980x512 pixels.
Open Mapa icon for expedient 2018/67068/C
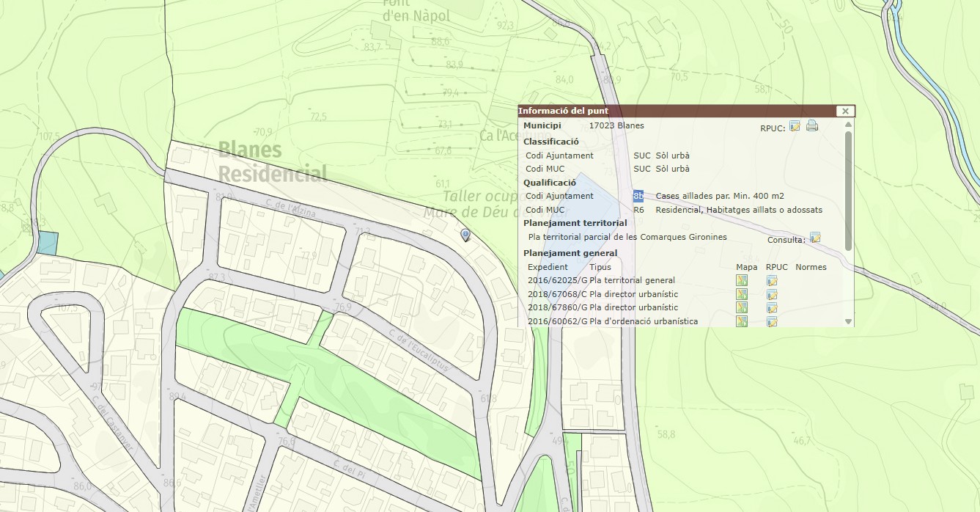tap(742, 294)
